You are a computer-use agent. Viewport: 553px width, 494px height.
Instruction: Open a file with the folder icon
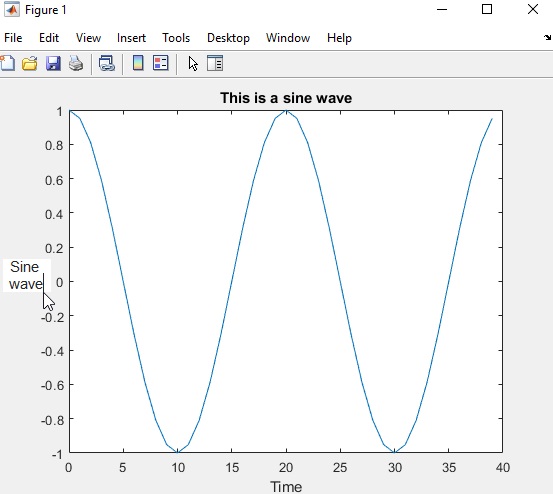pos(30,63)
